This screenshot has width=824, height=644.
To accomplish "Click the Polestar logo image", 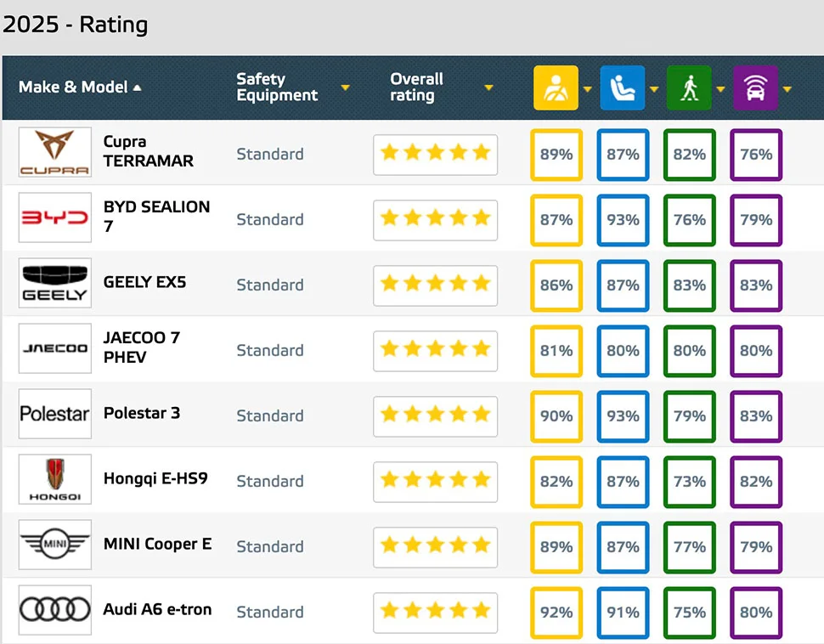I will click(x=55, y=414).
